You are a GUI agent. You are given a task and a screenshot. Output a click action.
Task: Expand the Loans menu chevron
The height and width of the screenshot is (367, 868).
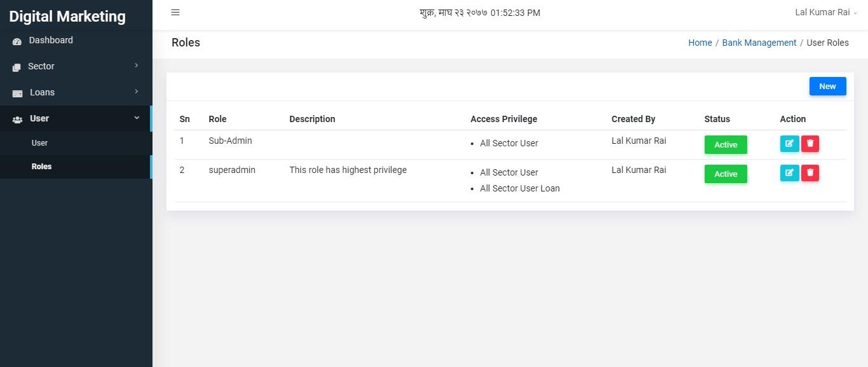137,92
